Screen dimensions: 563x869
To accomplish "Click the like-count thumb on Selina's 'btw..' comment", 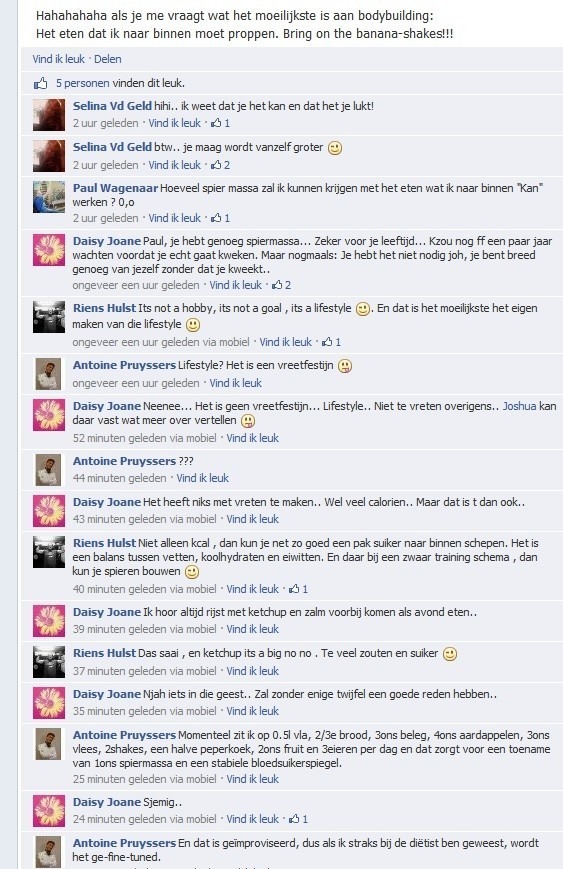I will click(x=217, y=165).
